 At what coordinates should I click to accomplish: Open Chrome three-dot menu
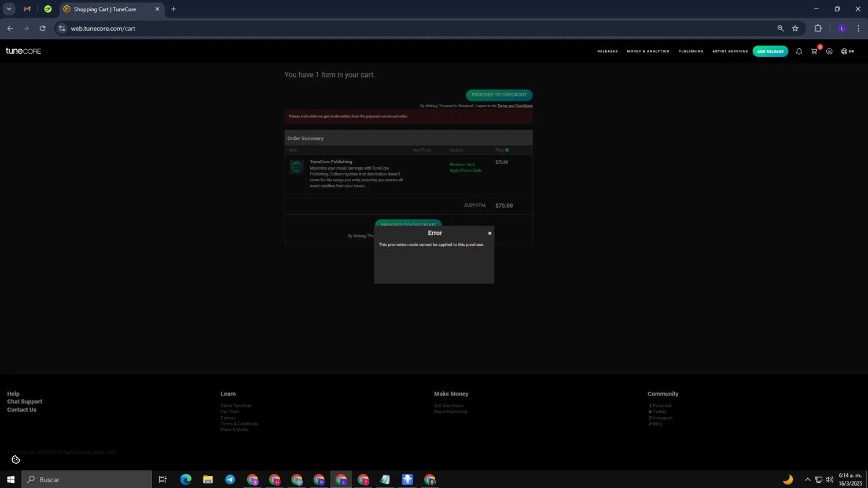click(x=858, y=28)
